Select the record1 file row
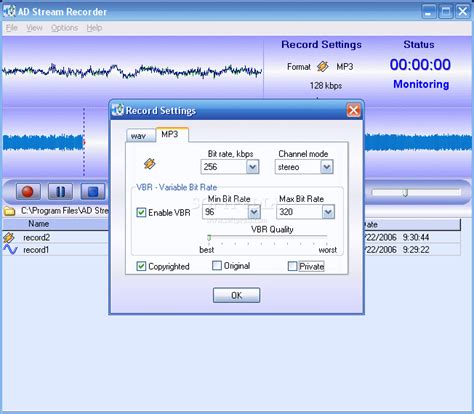This screenshot has width=474, height=414. coord(231,250)
